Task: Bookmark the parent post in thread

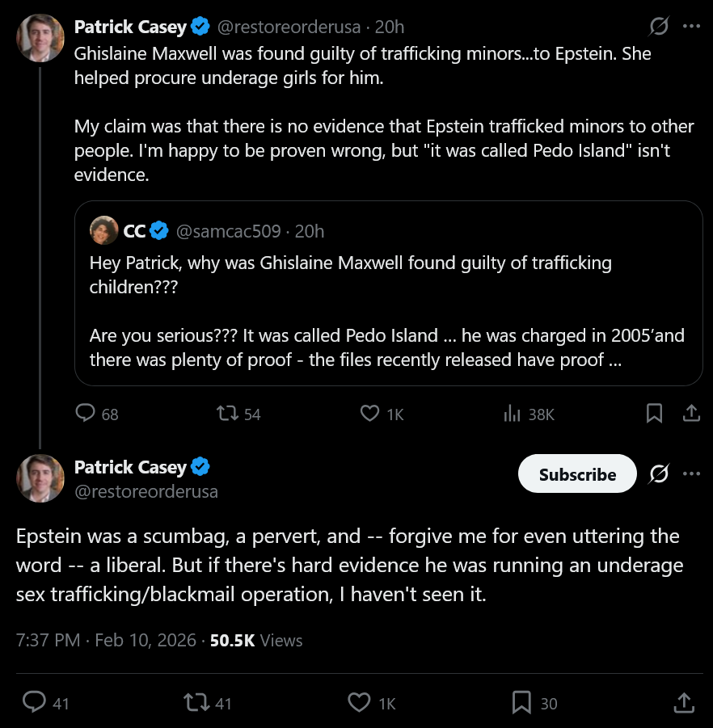Action: (655, 414)
